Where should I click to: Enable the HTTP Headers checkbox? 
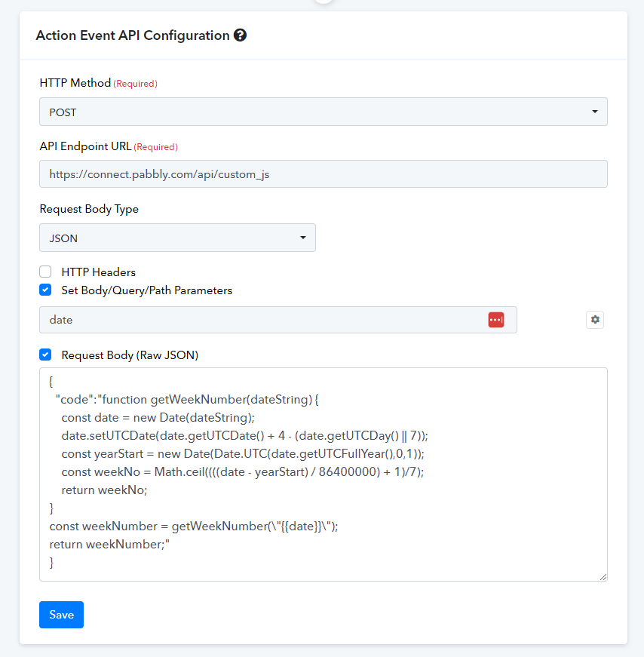click(x=45, y=272)
